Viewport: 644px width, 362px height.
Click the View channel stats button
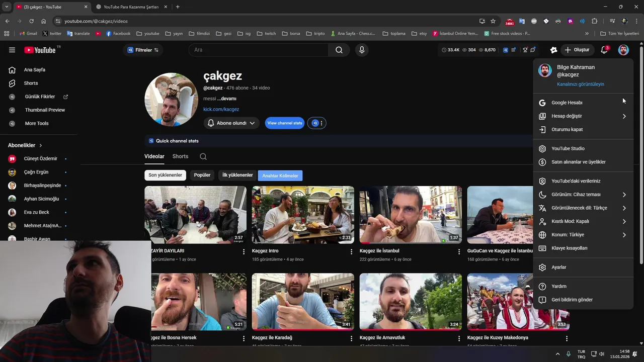click(285, 123)
